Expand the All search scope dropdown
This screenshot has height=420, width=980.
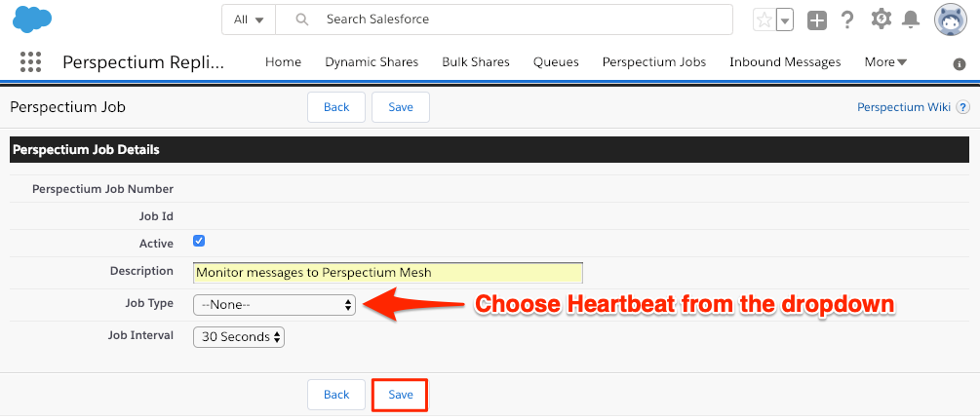[249, 19]
